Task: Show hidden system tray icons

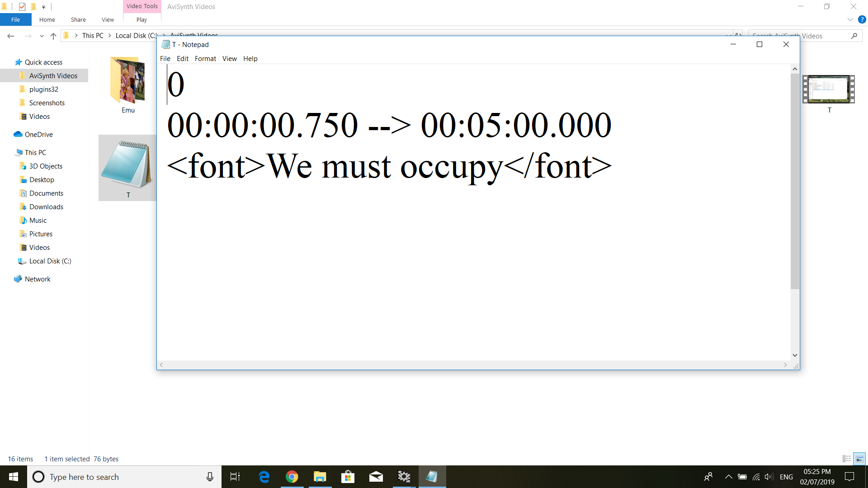Action: (728, 477)
